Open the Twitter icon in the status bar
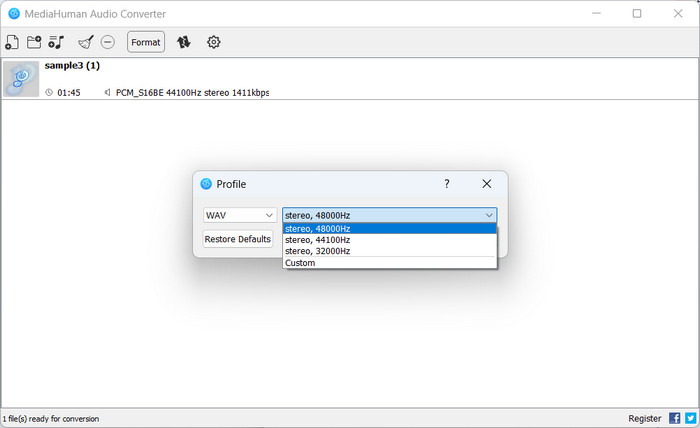This screenshot has height=428, width=700. [691, 418]
